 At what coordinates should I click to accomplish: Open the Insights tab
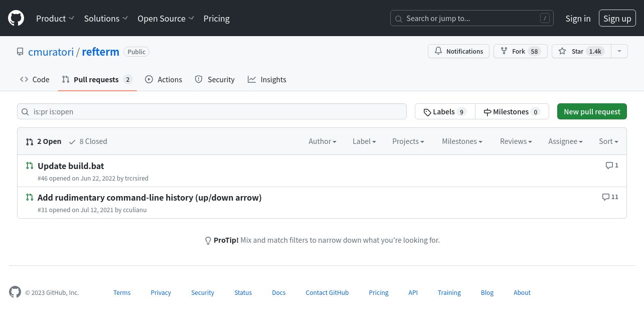tap(267, 79)
